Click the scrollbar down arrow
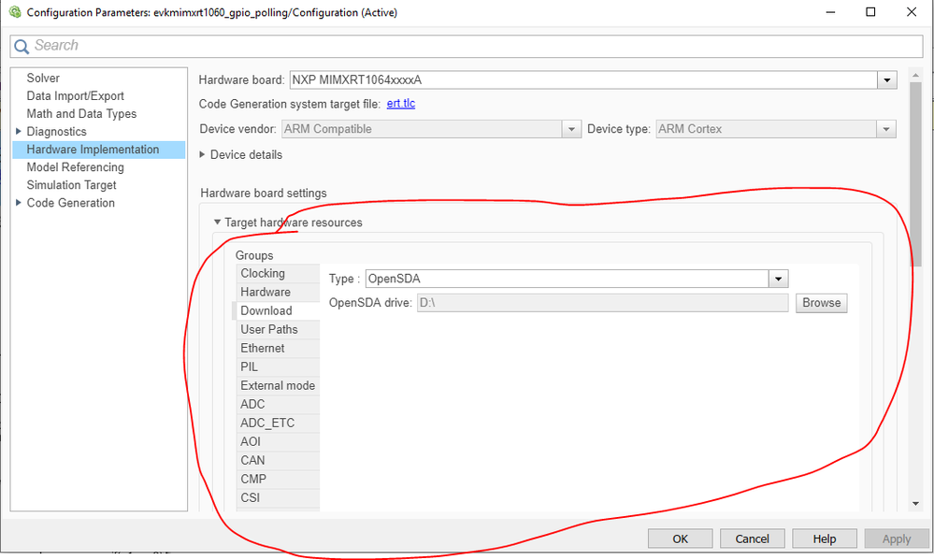The width and height of the screenshot is (934, 560). coord(915,504)
